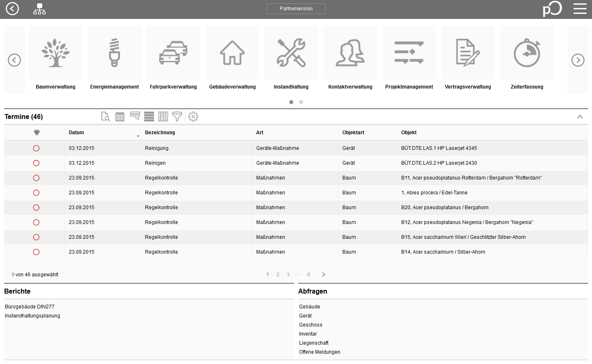The image size is (592, 364).
Task: Open the Termine settings gear
Action: (193, 117)
